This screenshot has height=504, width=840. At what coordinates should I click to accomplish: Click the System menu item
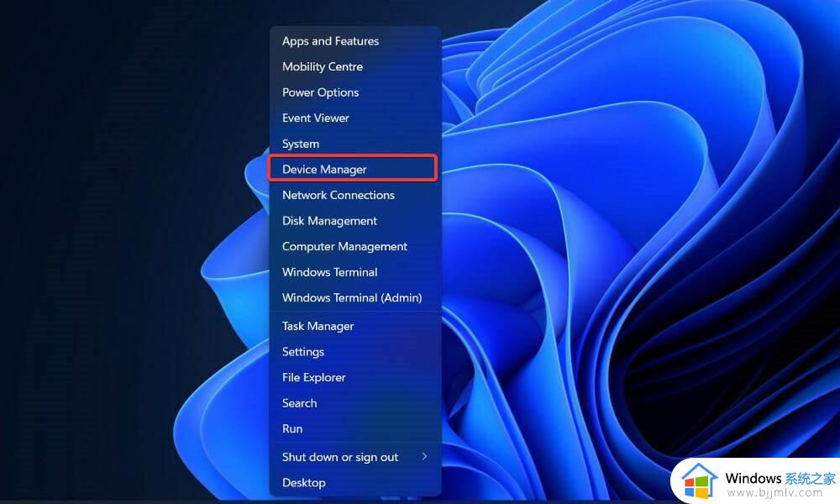pyautogui.click(x=301, y=144)
